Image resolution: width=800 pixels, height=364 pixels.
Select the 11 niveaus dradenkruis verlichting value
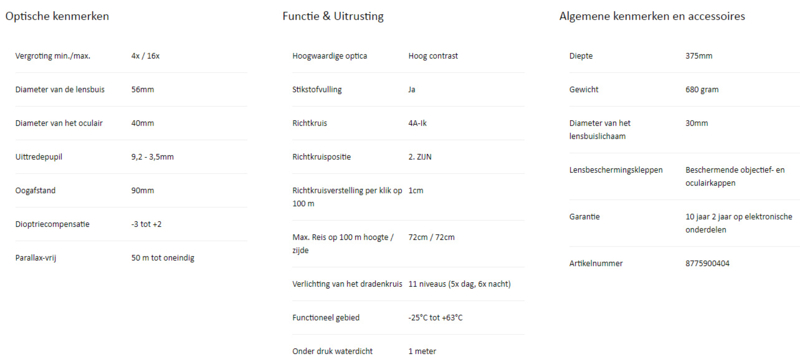[460, 284]
